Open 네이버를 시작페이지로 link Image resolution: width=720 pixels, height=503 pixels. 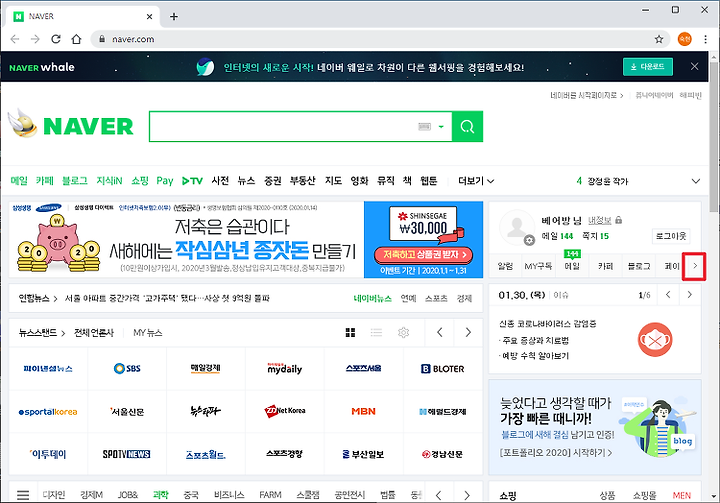587,96
